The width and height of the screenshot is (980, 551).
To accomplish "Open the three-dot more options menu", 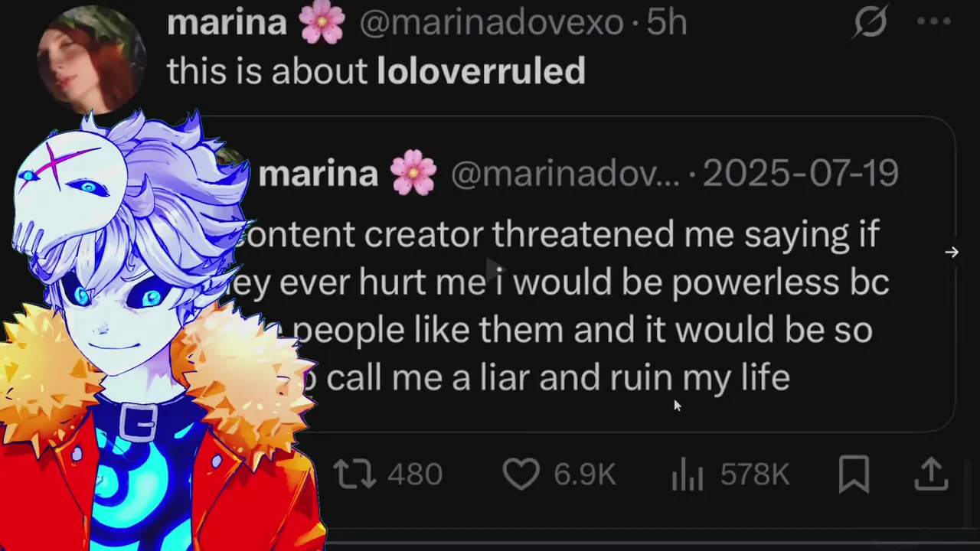I will 934,21.
